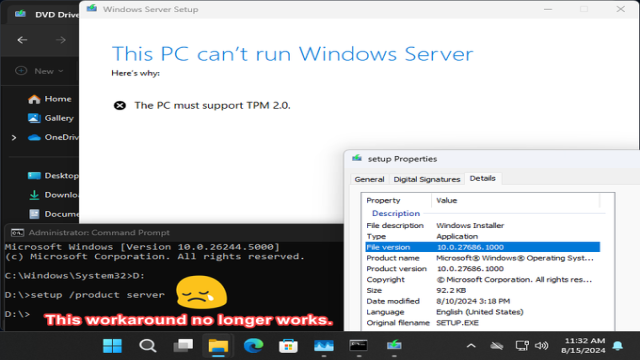Go back in File Explorer
Image resolution: width=640 pixels, height=360 pixels.
pos(22,40)
